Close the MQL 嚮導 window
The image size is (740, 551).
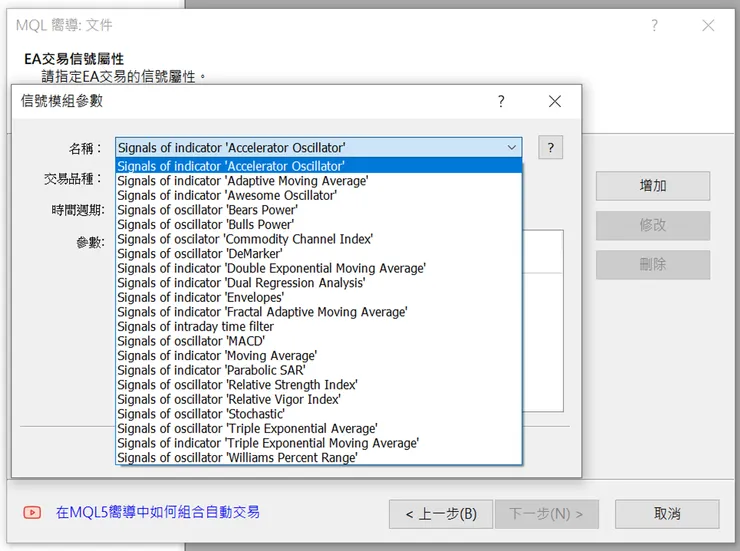(708, 25)
